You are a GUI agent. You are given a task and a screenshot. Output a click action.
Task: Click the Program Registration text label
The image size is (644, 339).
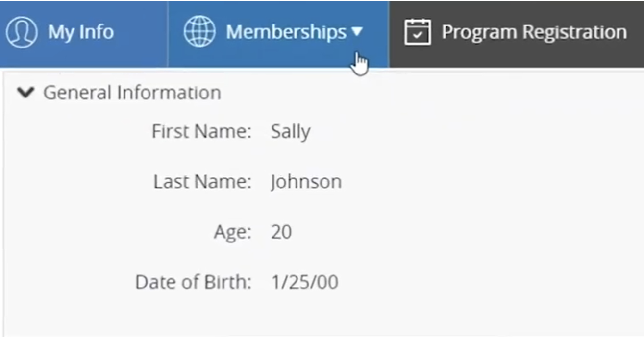(x=534, y=32)
